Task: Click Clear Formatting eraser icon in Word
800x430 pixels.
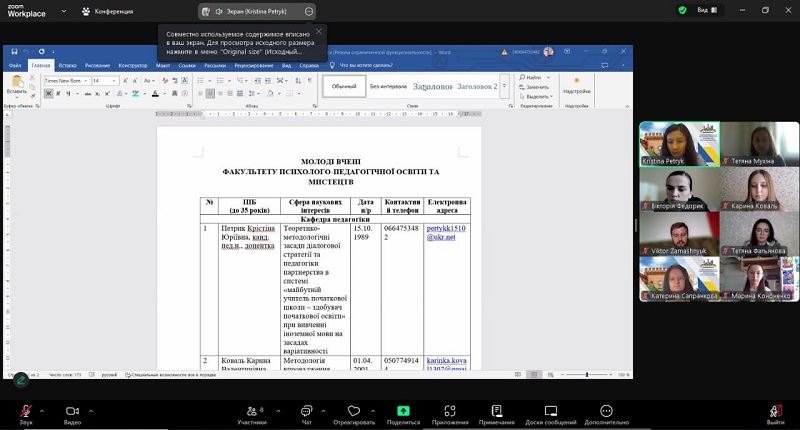Action: (x=165, y=81)
